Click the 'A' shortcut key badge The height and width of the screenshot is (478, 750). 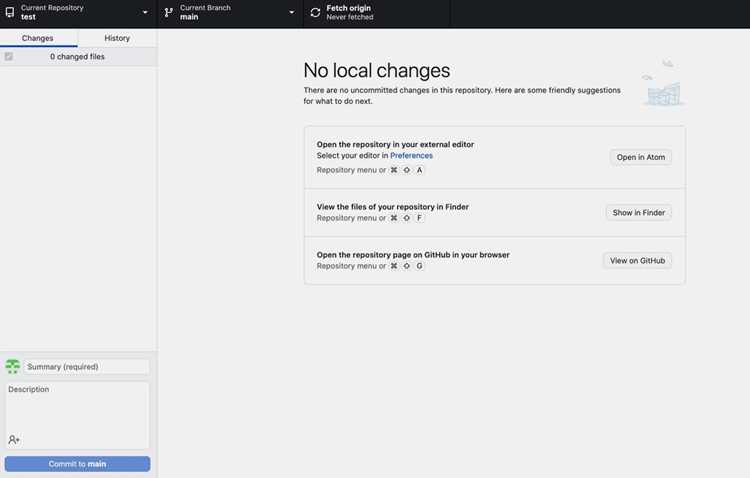[419, 170]
